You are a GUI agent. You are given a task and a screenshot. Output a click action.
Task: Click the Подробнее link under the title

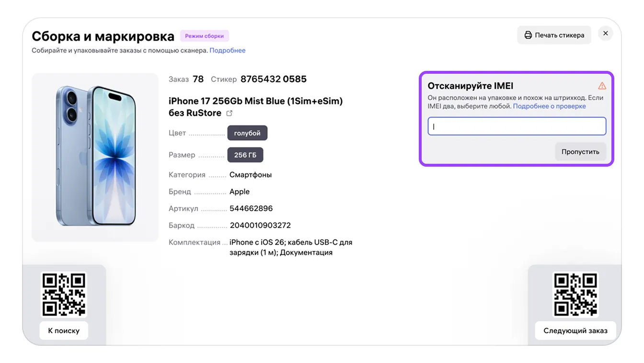click(228, 50)
